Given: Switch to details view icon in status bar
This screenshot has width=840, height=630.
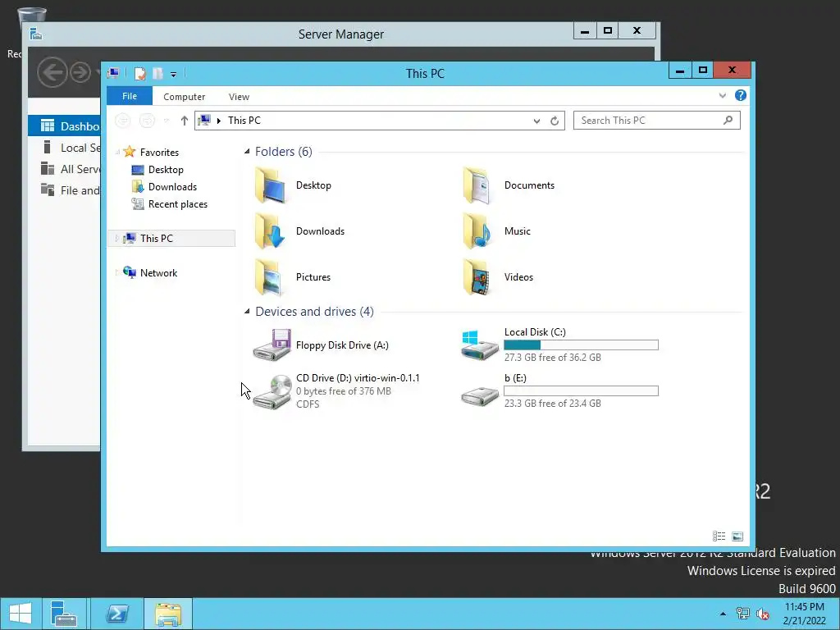Looking at the screenshot, I should [719, 536].
